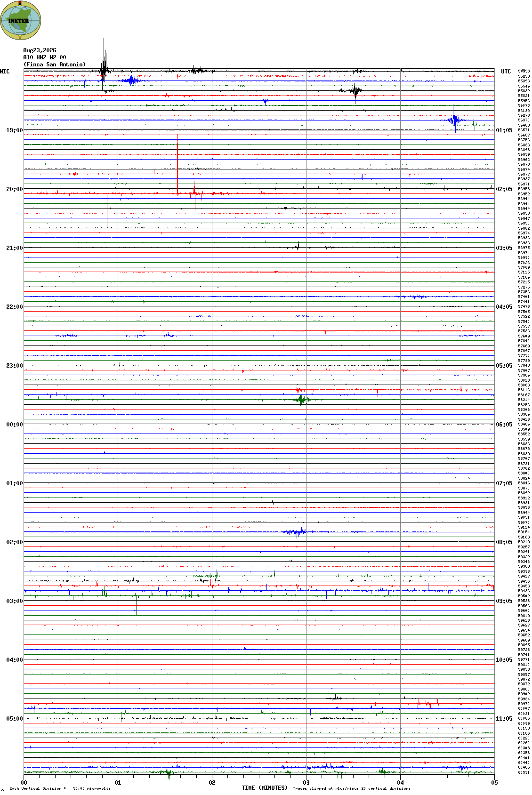Click the 07:05 UTC time label
532x795 pixels.
tap(504, 483)
